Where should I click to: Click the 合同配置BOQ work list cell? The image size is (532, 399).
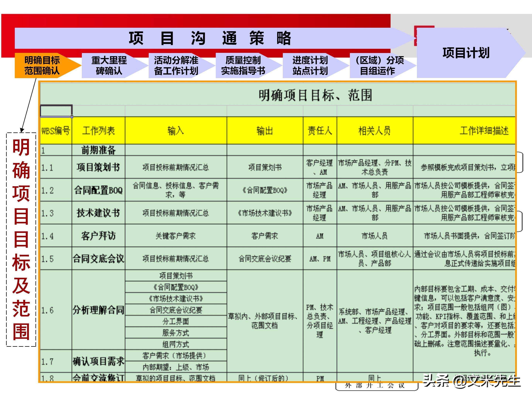98,190
